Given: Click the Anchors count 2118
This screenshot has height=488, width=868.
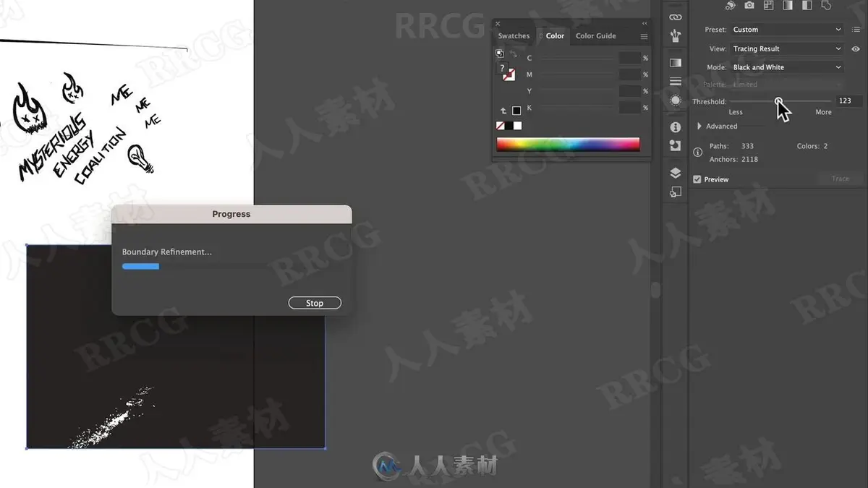Looking at the screenshot, I should tap(749, 159).
